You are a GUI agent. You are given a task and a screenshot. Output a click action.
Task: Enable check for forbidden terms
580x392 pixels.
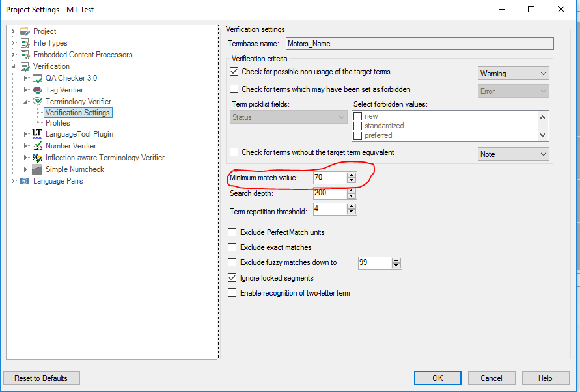(x=234, y=89)
